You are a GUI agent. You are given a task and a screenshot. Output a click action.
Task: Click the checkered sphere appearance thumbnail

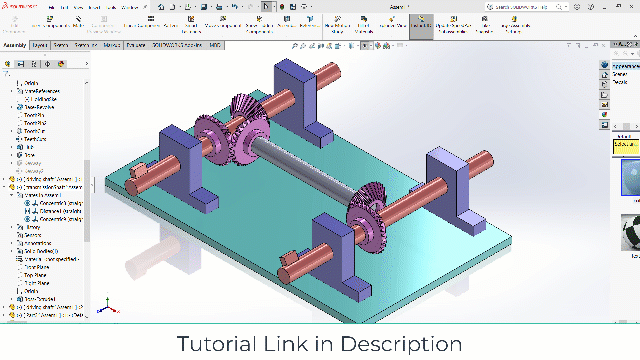(x=630, y=232)
